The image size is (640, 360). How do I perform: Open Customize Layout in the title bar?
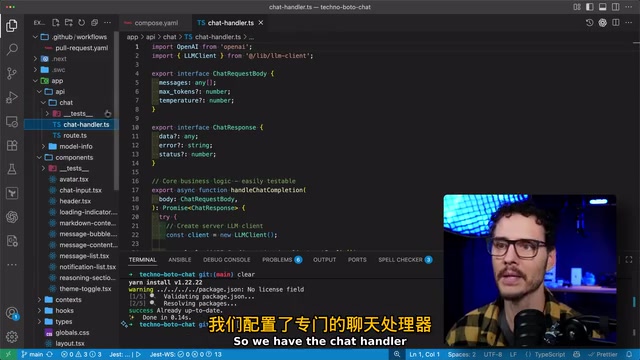[x=577, y=7]
